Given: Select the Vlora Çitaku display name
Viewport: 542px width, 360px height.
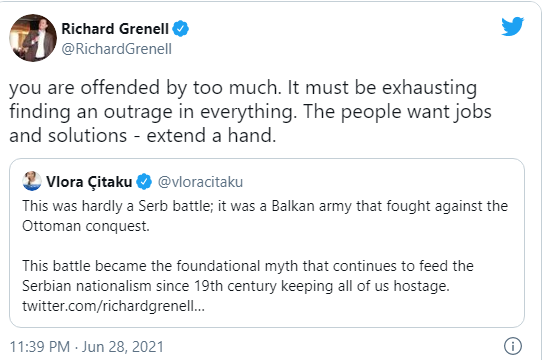Looking at the screenshot, I should click(x=89, y=182).
